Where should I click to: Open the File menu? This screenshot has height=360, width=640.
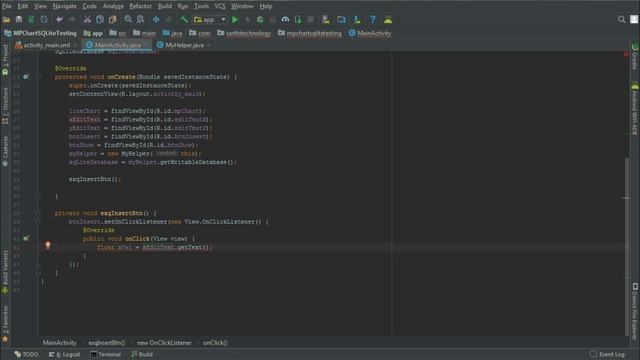pos(7,6)
